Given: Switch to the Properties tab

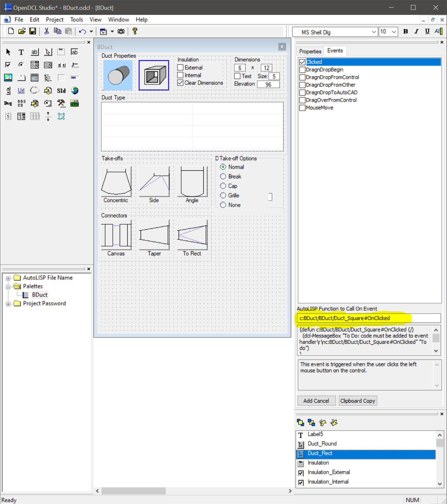Looking at the screenshot, I should point(310,51).
